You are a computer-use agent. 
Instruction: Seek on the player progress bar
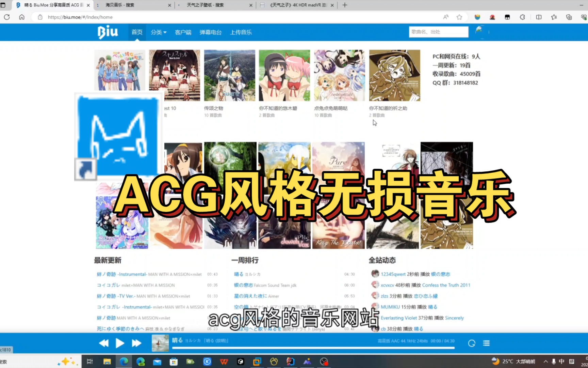pos(313,348)
